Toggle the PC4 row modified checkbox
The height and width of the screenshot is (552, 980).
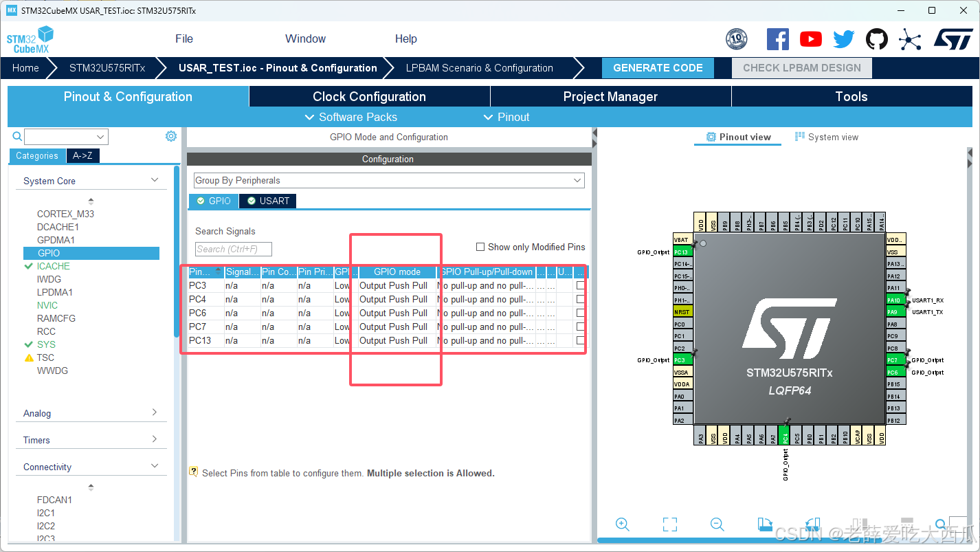pos(581,299)
